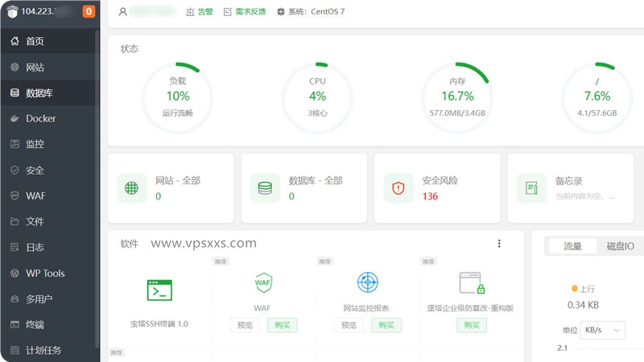
Task: Open 数据库 in the sidebar menu
Action: tap(50, 93)
